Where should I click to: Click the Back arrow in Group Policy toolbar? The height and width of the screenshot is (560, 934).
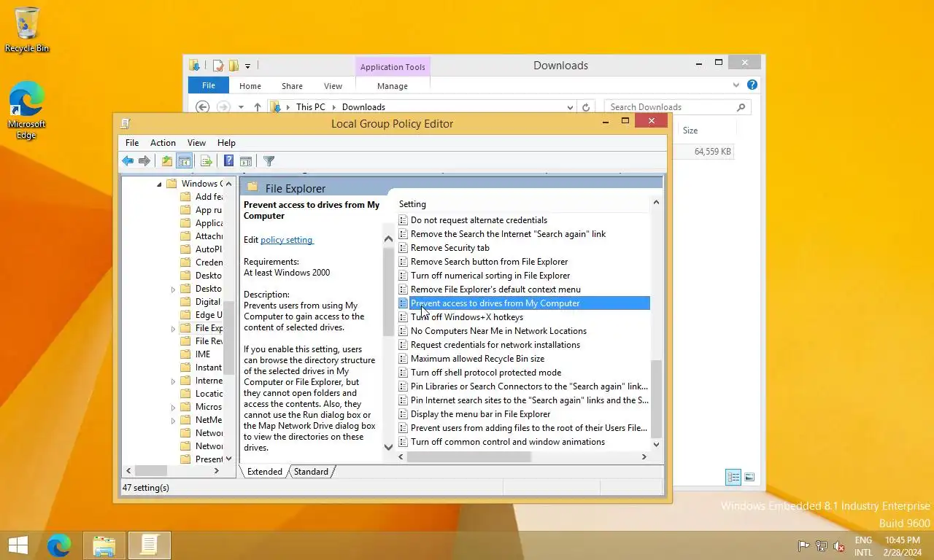(x=128, y=161)
